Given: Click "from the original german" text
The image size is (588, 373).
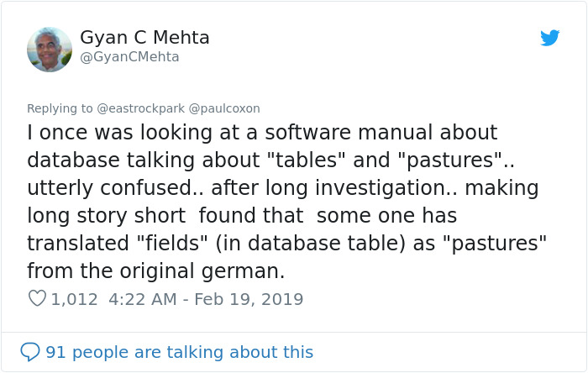Looking at the screenshot, I should [x=155, y=271].
